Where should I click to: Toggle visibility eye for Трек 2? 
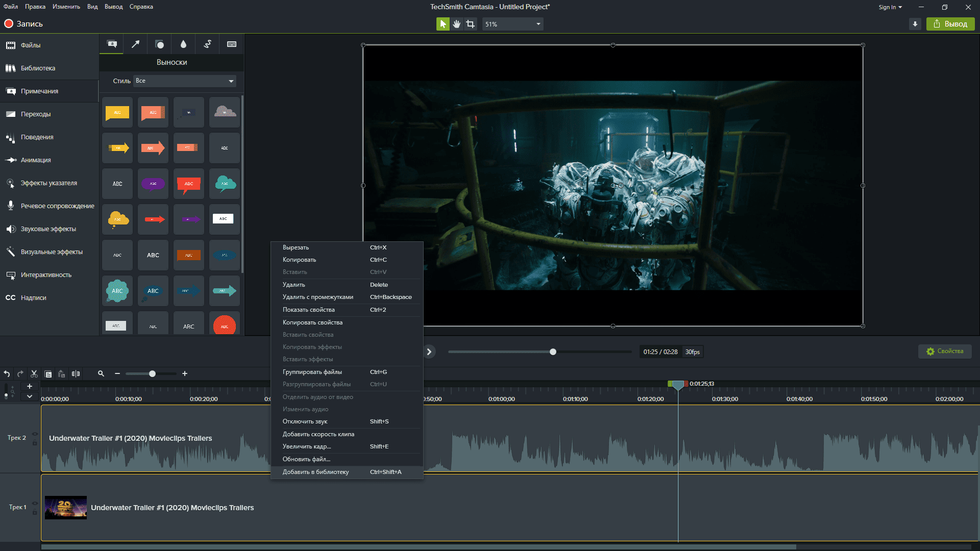(35, 434)
